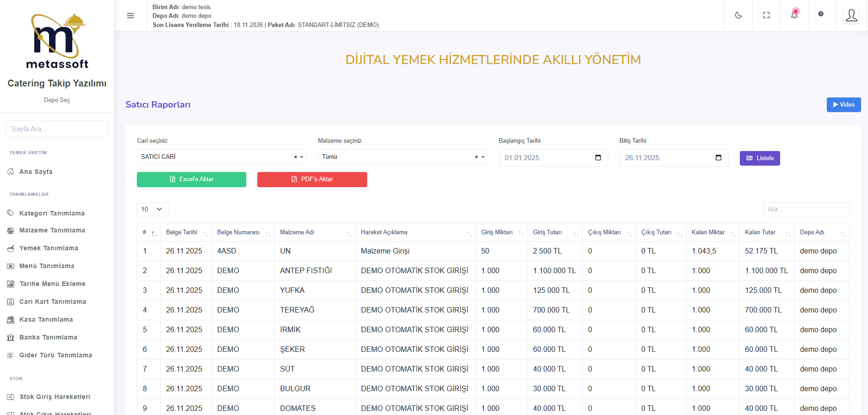Open Malzeme Tanımlama menu item
Image resolution: width=868 pixels, height=415 pixels.
(x=52, y=230)
